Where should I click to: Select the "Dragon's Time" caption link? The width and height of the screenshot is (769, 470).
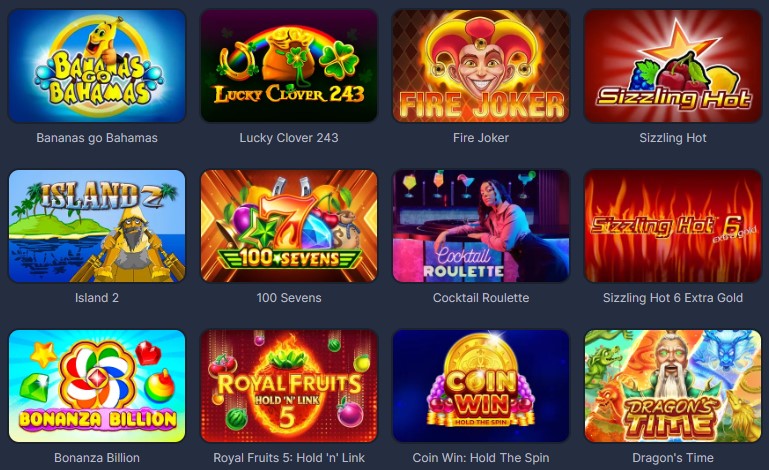click(x=673, y=458)
